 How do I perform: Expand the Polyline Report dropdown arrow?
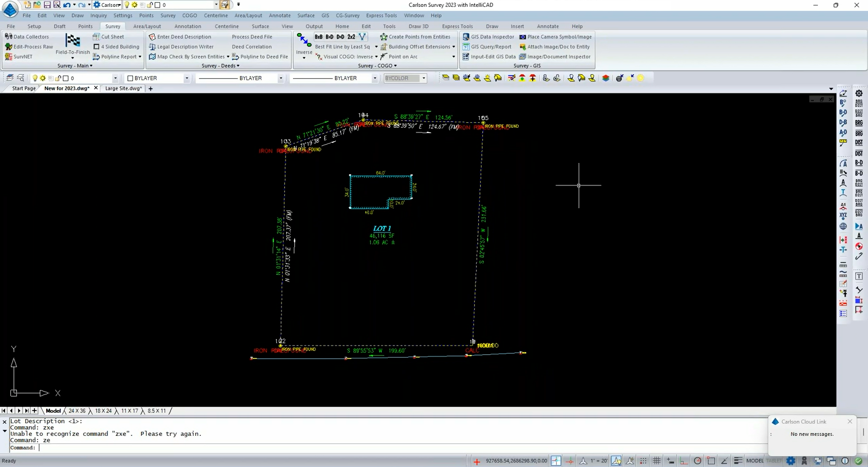[x=140, y=57]
